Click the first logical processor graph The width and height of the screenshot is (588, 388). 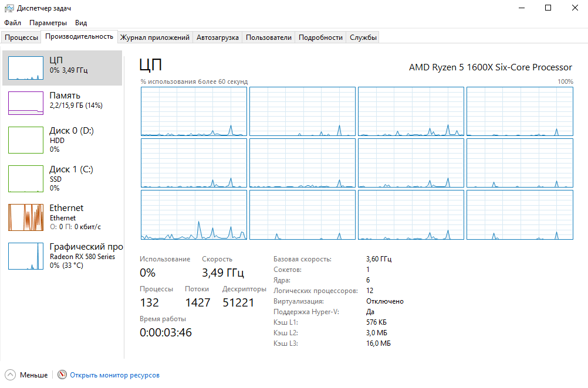coord(194,111)
